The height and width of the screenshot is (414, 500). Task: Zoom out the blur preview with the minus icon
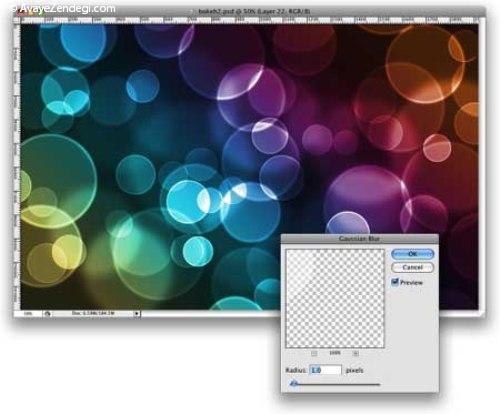(314, 353)
